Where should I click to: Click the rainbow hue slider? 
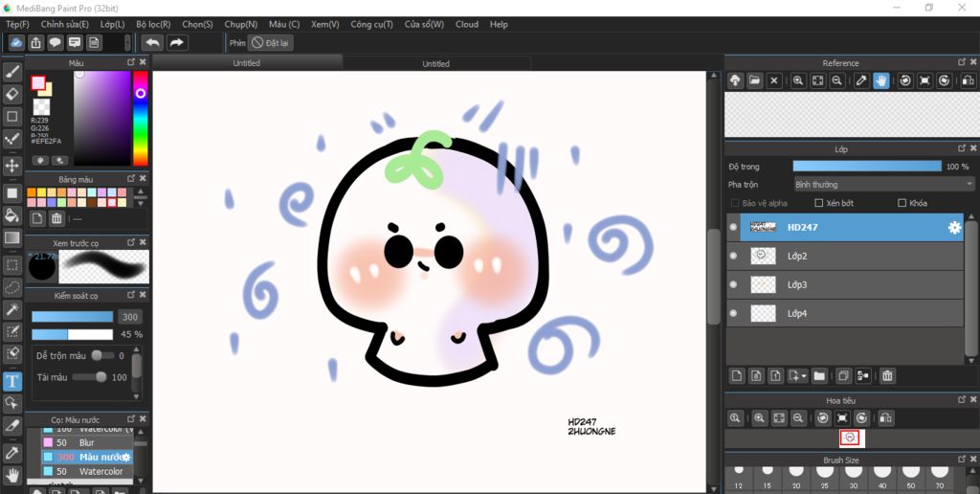click(141, 118)
